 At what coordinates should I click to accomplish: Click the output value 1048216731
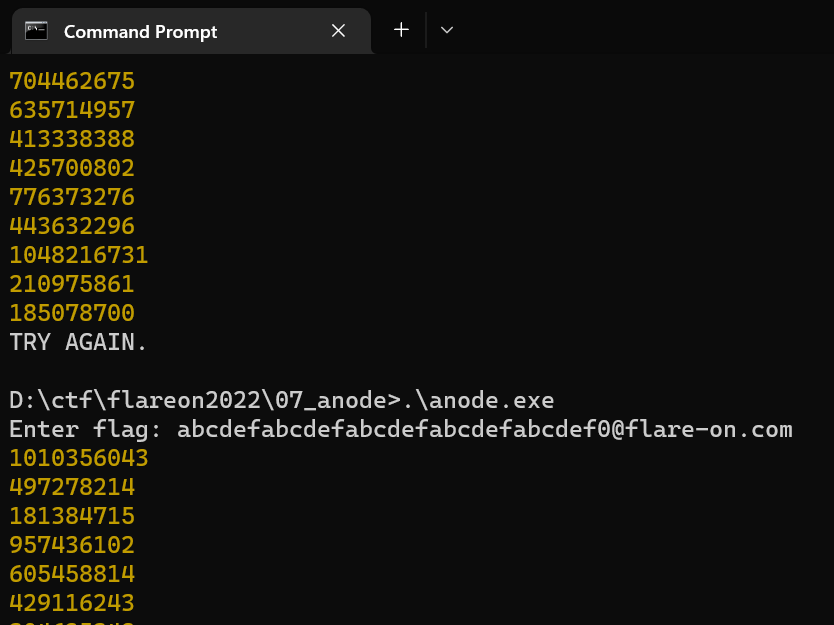pyautogui.click(x=79, y=255)
